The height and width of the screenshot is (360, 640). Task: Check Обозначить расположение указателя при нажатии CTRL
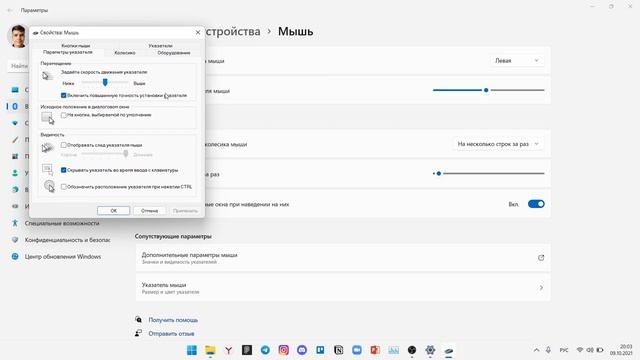click(x=64, y=187)
